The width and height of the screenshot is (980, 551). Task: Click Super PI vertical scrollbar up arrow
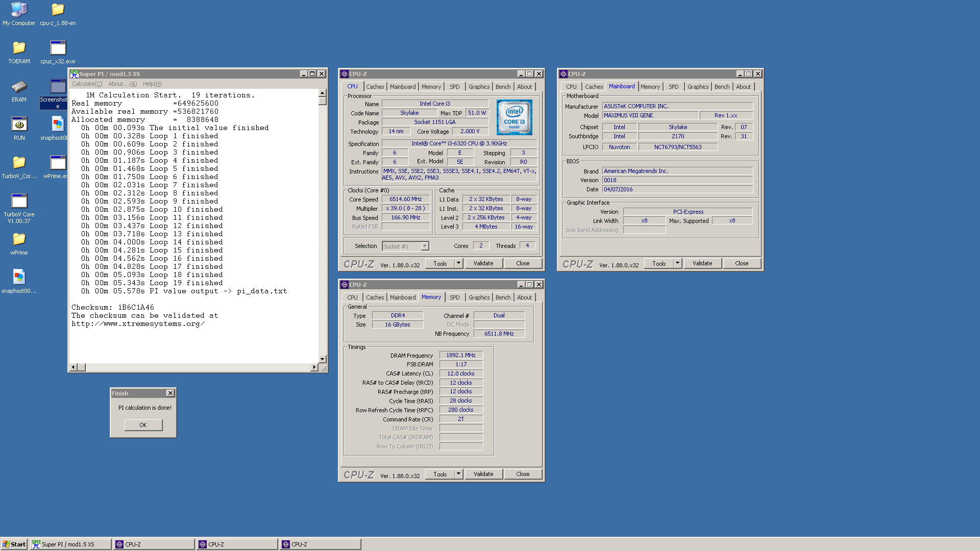(322, 93)
